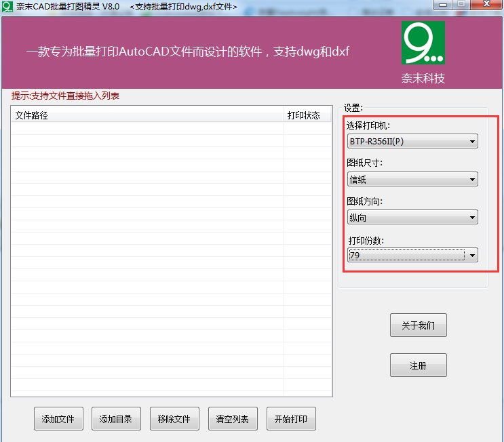Click the 打印状态 column header
The image size is (504, 442).
[307, 115]
